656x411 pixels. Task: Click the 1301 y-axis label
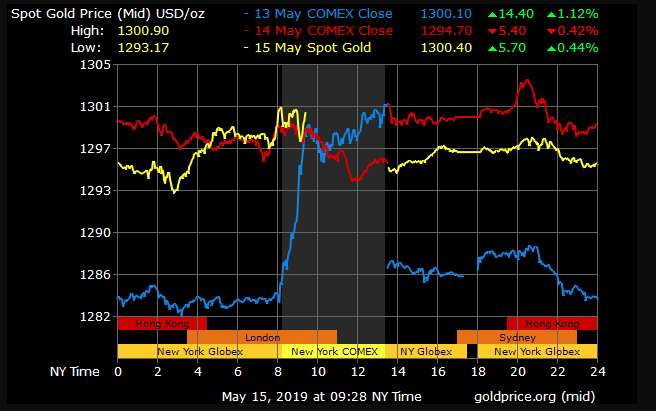point(95,107)
